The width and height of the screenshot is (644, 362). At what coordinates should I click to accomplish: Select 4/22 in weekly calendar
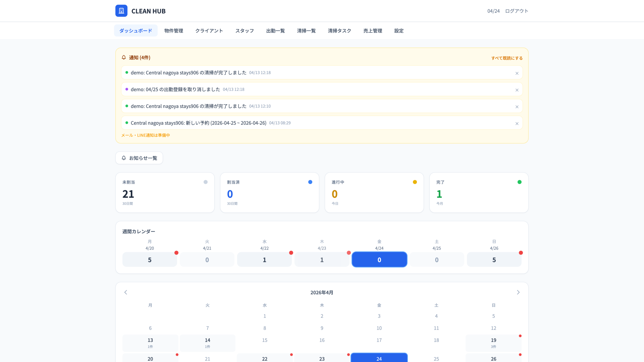[264, 259]
